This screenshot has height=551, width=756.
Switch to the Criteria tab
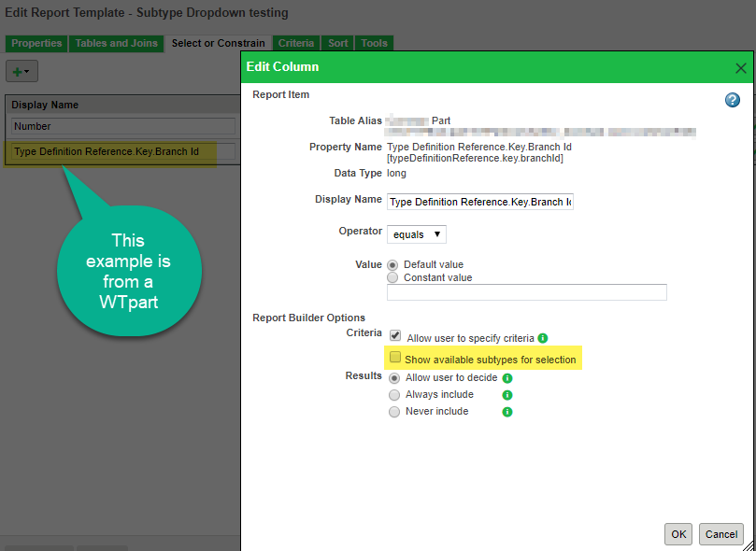pos(295,42)
